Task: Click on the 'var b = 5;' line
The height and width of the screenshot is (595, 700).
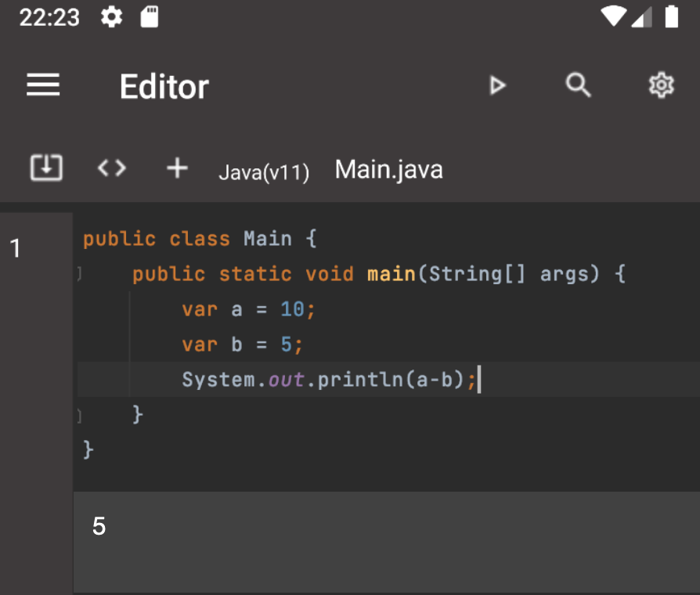Action: point(242,344)
